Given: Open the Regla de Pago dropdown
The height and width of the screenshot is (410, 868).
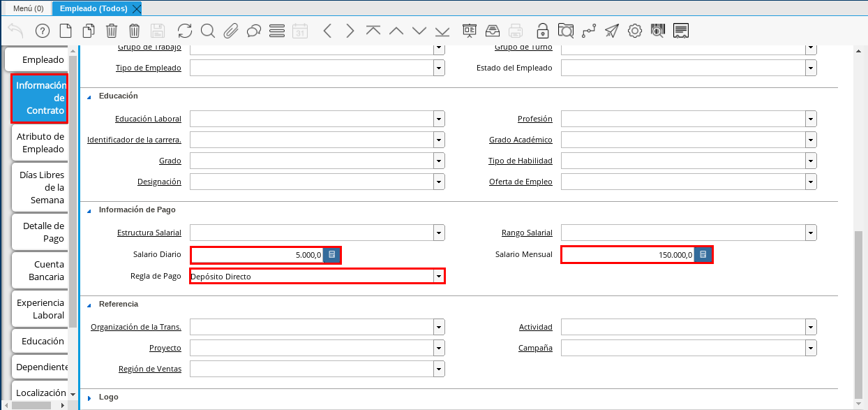Looking at the screenshot, I should (439, 277).
